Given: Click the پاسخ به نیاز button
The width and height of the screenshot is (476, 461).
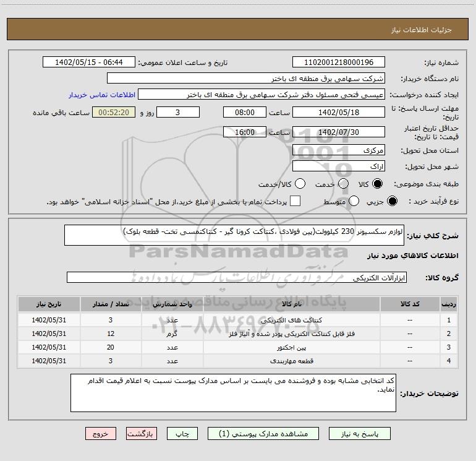Looking at the screenshot, I should [x=360, y=434].
